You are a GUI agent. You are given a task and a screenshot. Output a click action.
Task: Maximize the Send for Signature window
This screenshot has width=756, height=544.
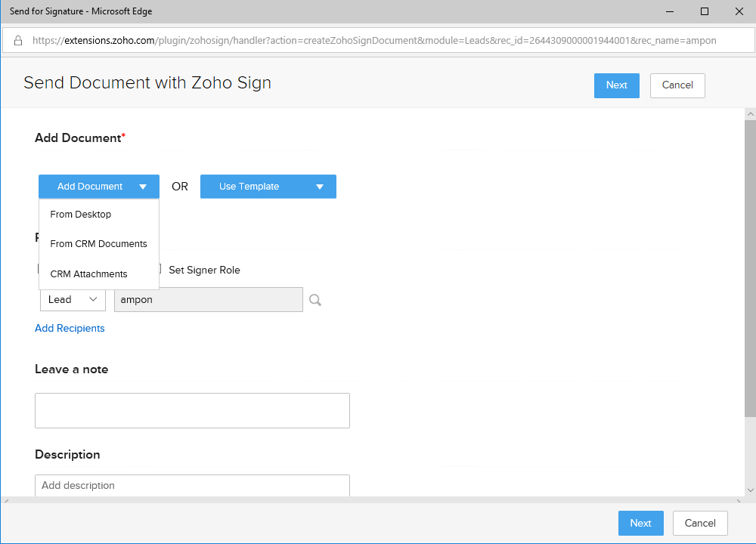point(705,11)
